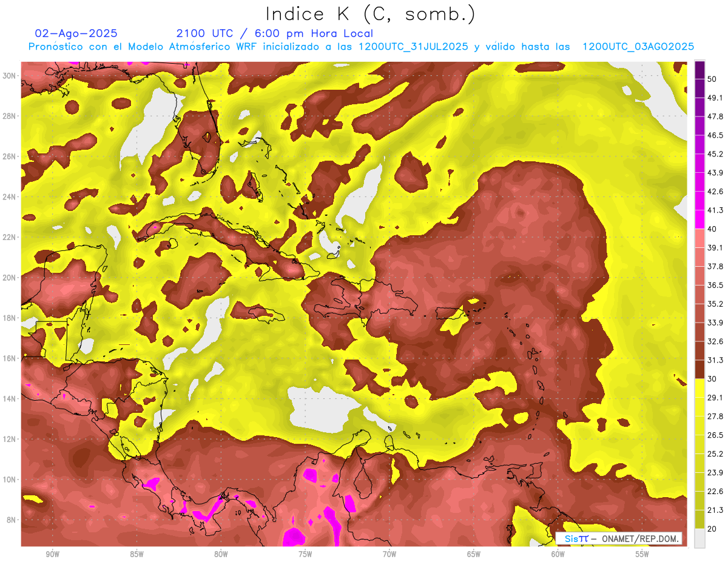Click the colorbar label '29.1'

pos(715,398)
